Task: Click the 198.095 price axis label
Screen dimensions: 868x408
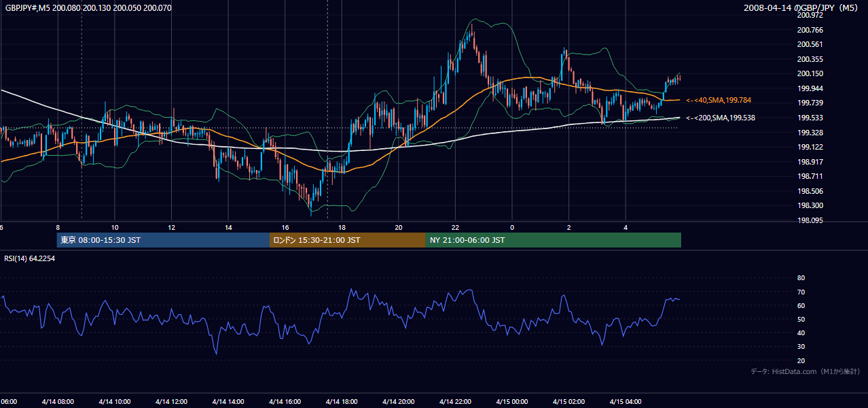Action: tap(809, 220)
